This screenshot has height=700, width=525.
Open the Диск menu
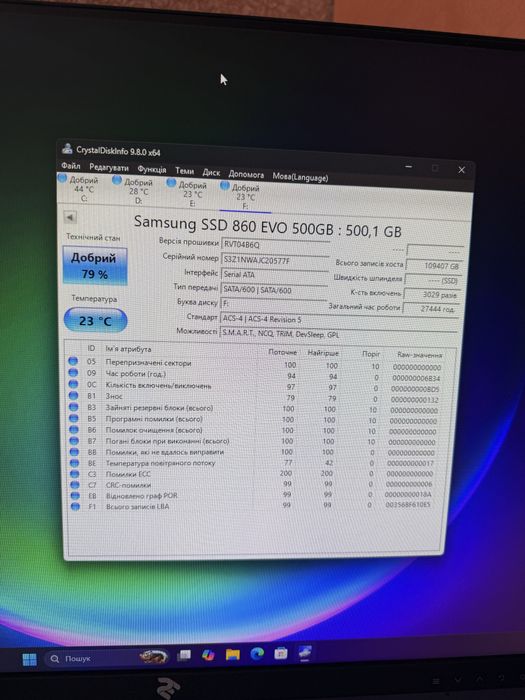pyautogui.click(x=211, y=172)
